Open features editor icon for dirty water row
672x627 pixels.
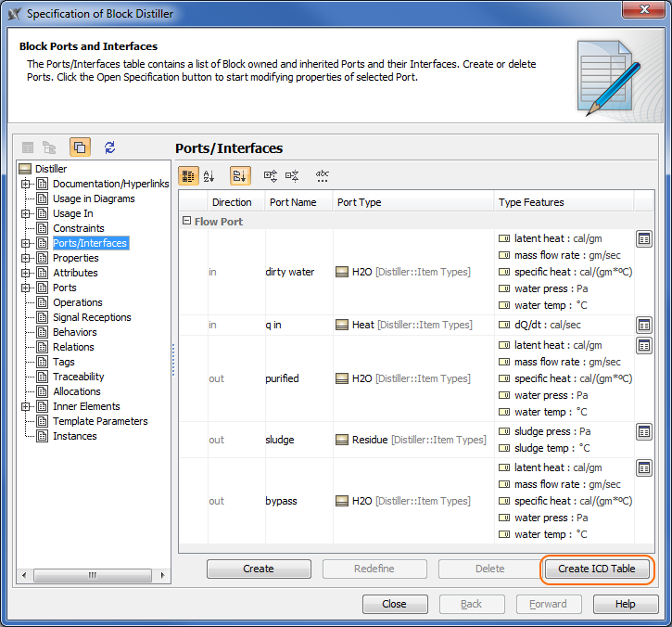tap(644, 239)
